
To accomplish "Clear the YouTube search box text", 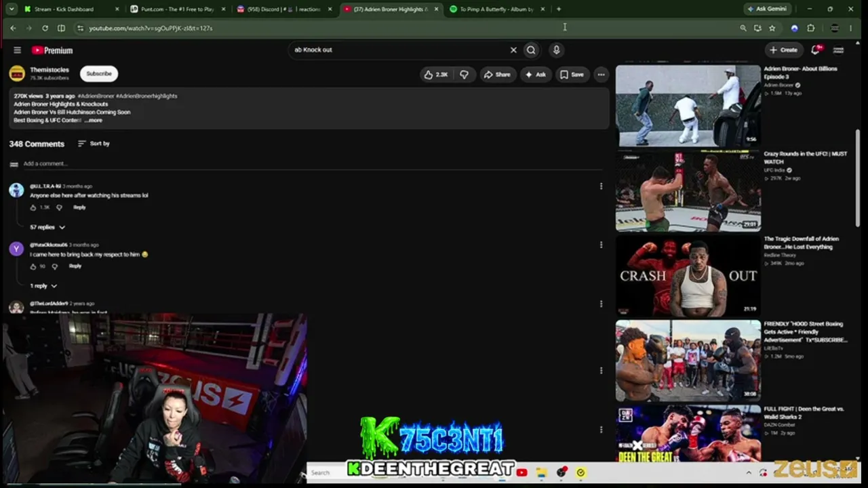I will pos(513,49).
